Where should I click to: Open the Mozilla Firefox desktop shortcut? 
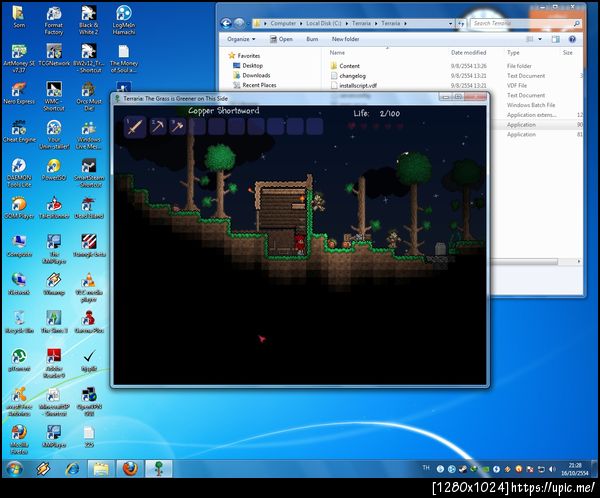click(19, 439)
